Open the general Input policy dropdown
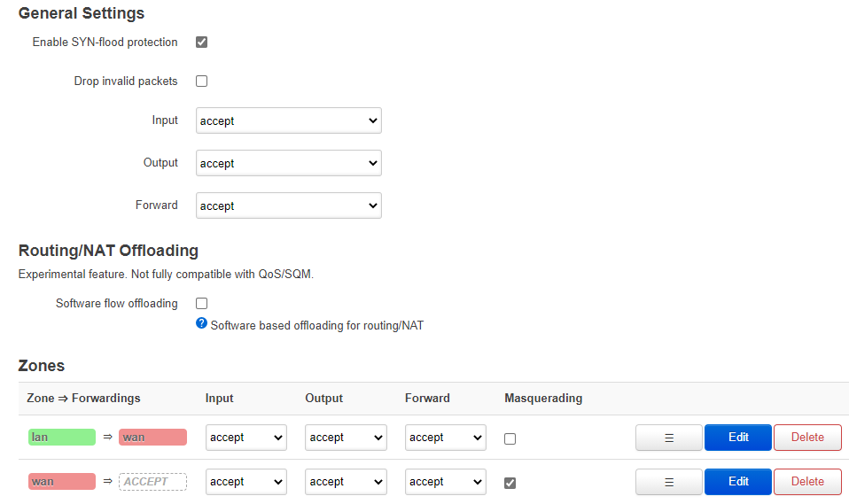The image size is (849, 504). tap(288, 120)
